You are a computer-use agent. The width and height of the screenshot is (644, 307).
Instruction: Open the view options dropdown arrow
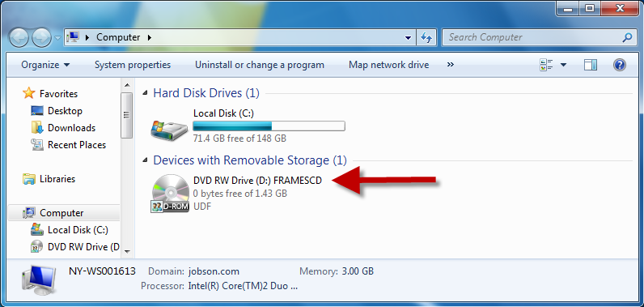[563, 65]
